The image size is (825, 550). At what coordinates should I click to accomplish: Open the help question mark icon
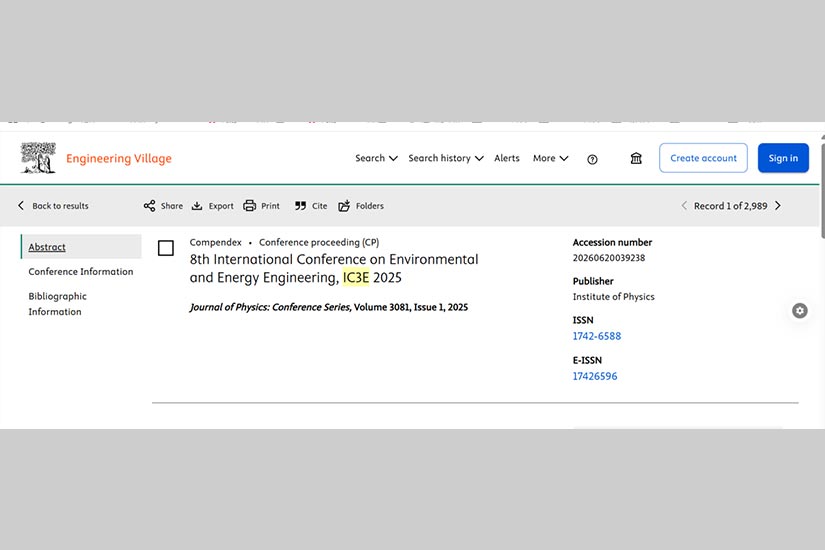(x=592, y=159)
